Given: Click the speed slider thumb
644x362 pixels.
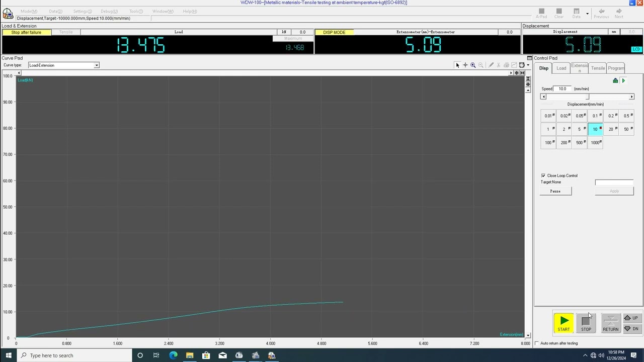Looking at the screenshot, I should click(587, 97).
